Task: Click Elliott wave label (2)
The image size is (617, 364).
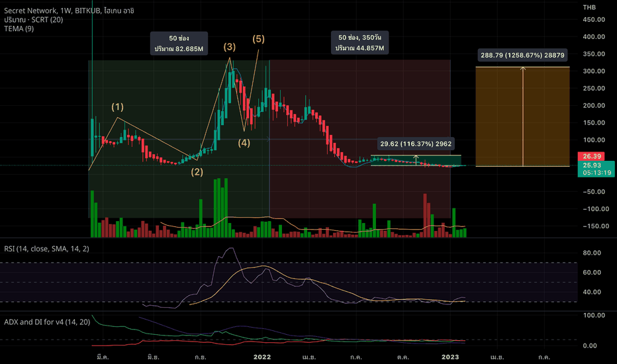Action: (x=197, y=172)
